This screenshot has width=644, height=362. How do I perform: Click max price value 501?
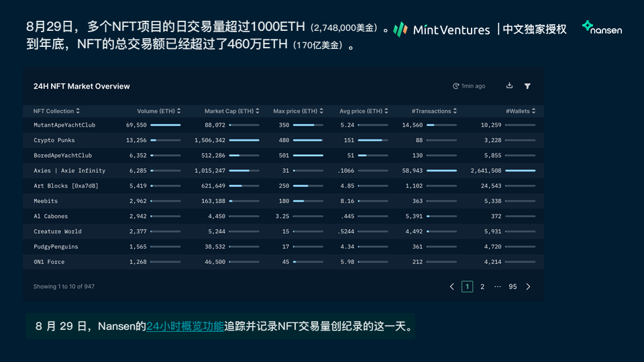pos(284,155)
